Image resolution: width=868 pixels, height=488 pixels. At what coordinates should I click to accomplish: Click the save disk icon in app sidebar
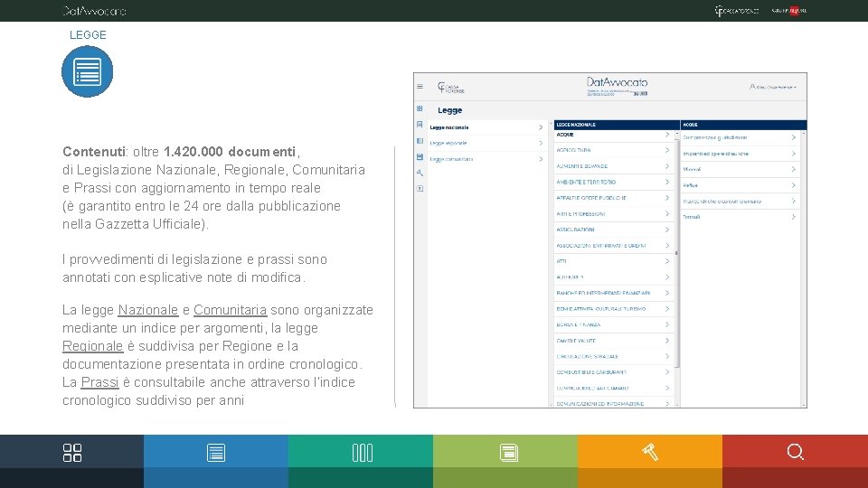[420, 156]
